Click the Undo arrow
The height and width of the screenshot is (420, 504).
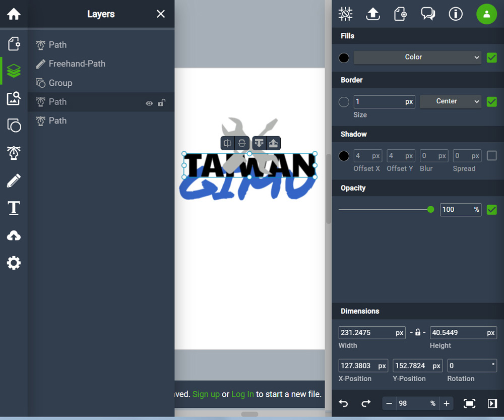pos(343,403)
